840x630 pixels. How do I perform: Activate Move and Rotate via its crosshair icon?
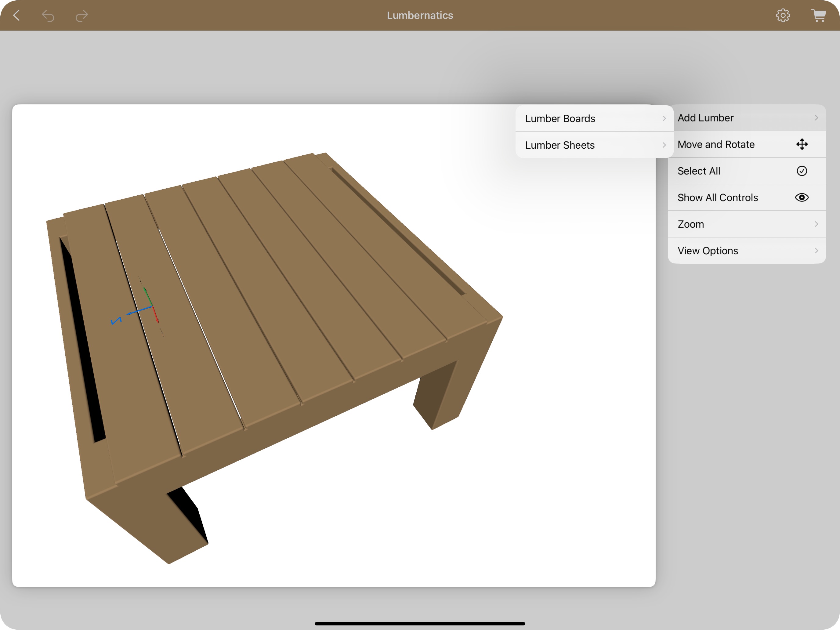tap(801, 144)
